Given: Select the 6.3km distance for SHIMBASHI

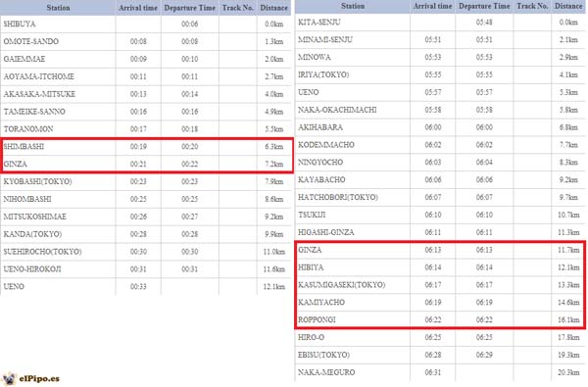Looking at the screenshot, I should pos(274,146).
